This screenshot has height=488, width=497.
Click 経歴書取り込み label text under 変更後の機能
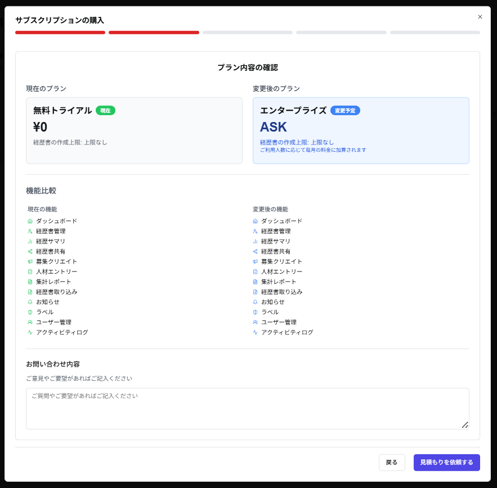tap(282, 292)
